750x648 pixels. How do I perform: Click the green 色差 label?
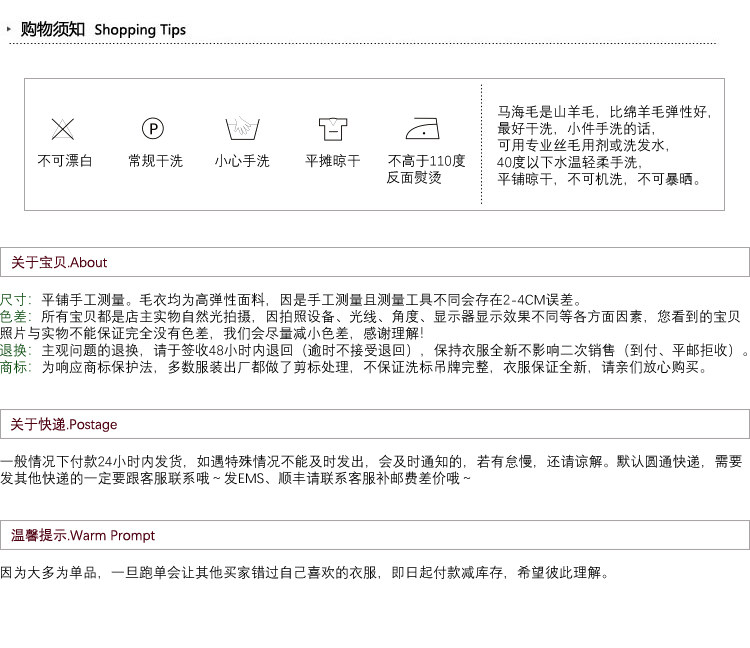pyautogui.click(x=15, y=316)
